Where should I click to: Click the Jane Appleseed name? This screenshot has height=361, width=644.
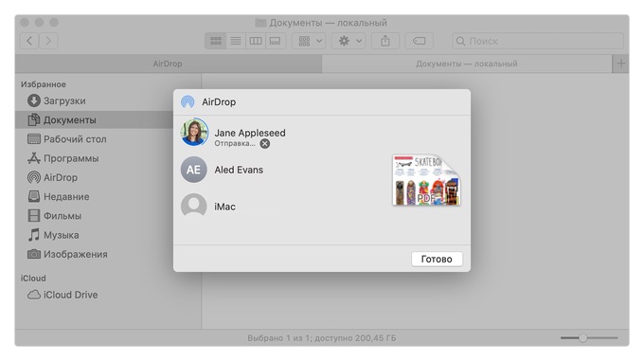[250, 133]
